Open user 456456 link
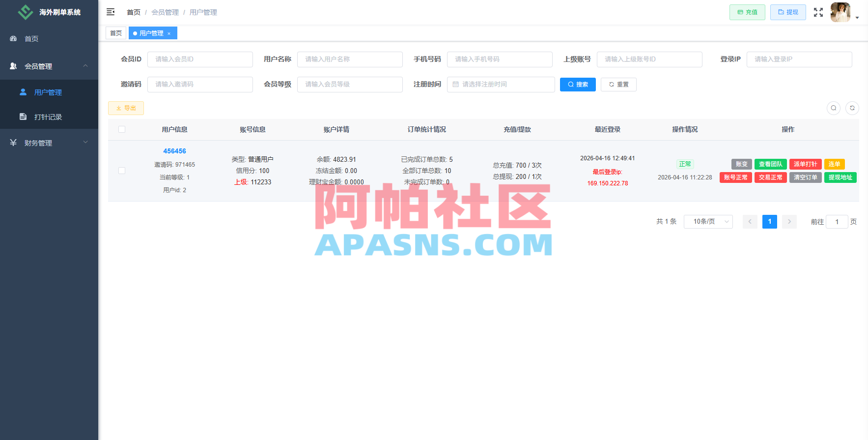 pos(174,151)
